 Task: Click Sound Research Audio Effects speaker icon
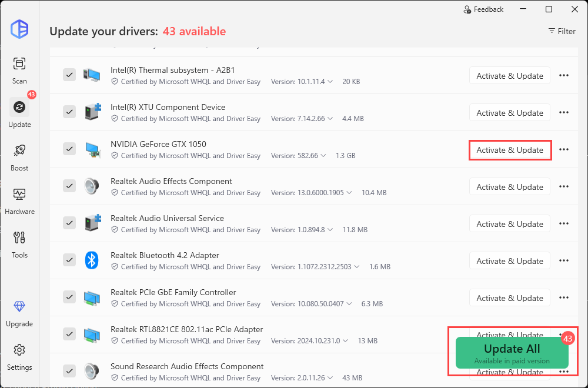(92, 371)
